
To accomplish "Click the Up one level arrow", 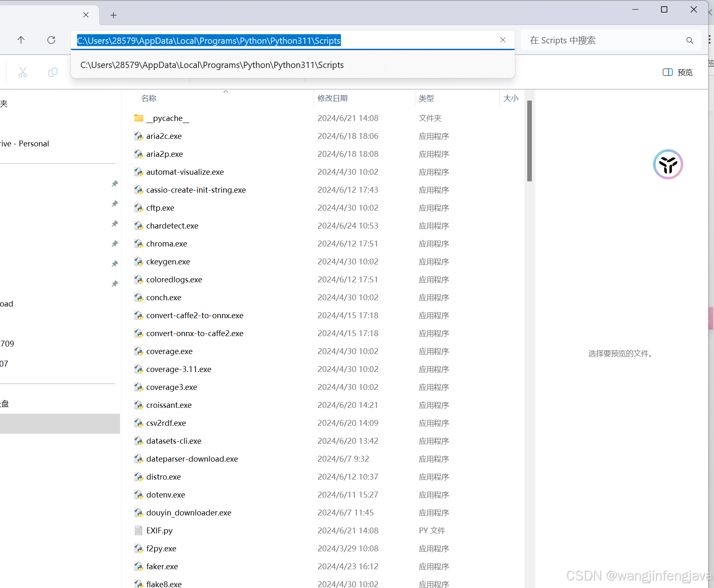I will coord(21,40).
